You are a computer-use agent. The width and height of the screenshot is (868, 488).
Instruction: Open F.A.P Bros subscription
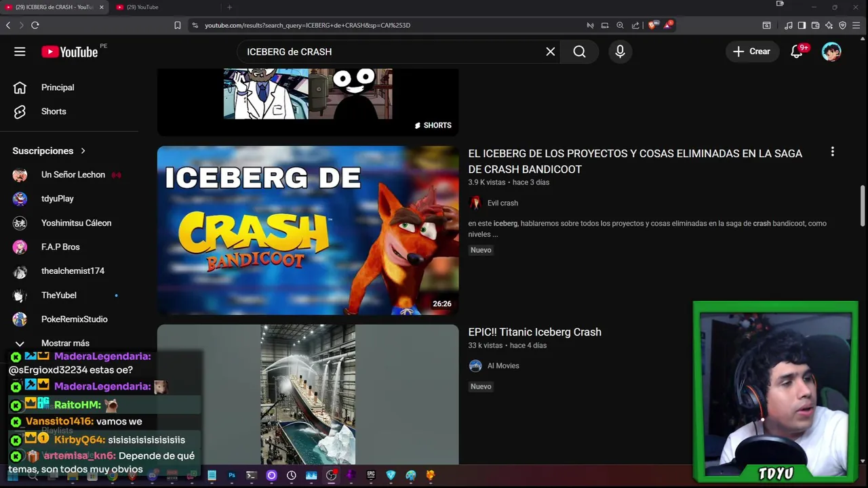pyautogui.click(x=60, y=247)
